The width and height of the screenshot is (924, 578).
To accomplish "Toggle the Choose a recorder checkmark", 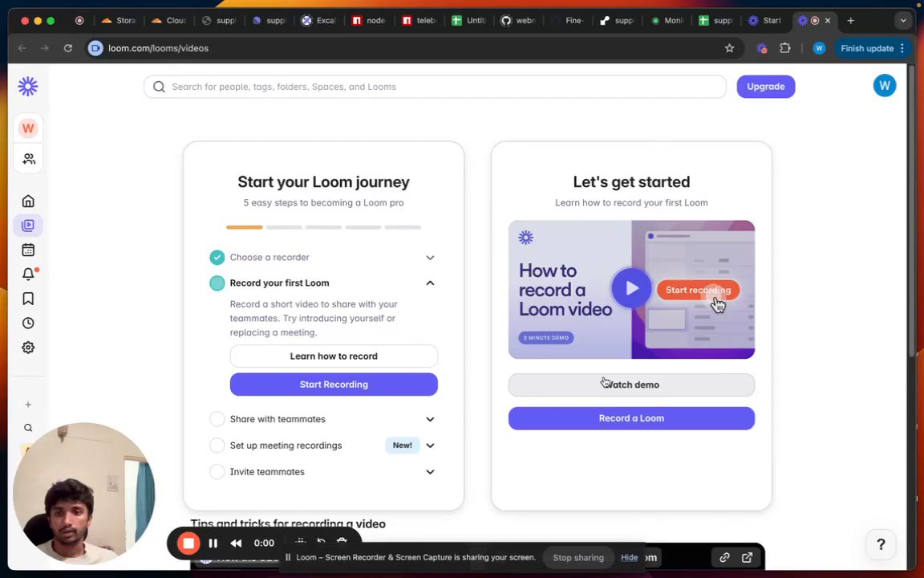I will pos(217,257).
